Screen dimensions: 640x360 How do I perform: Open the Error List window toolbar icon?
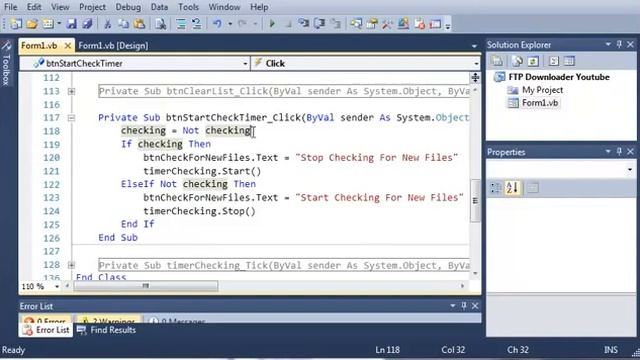click(x=420, y=24)
